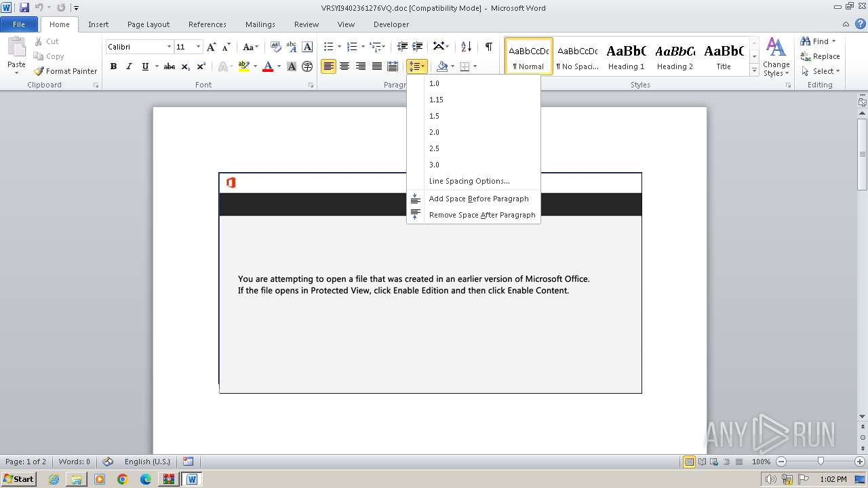Toggle Superscript formatting
This screenshot has width=868, height=488.
201,66
